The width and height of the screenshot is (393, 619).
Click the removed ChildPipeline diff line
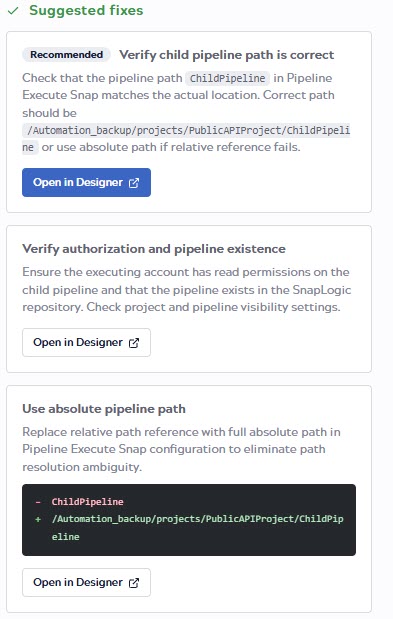[88, 502]
